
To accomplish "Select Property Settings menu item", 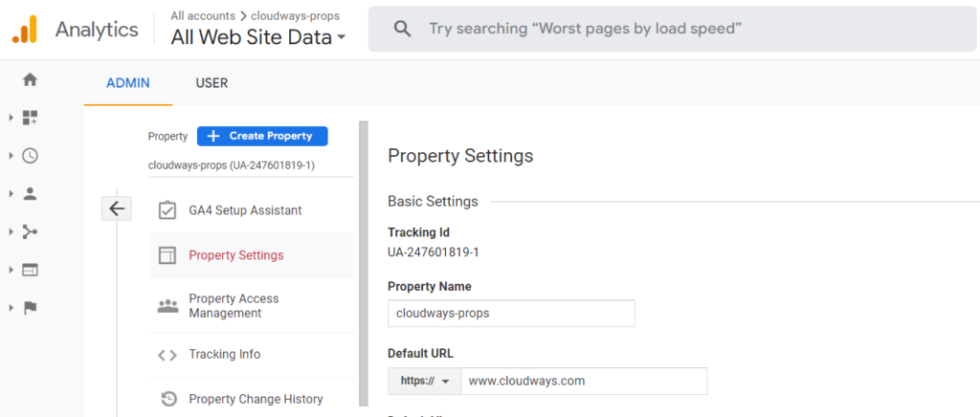I will 252,255.
